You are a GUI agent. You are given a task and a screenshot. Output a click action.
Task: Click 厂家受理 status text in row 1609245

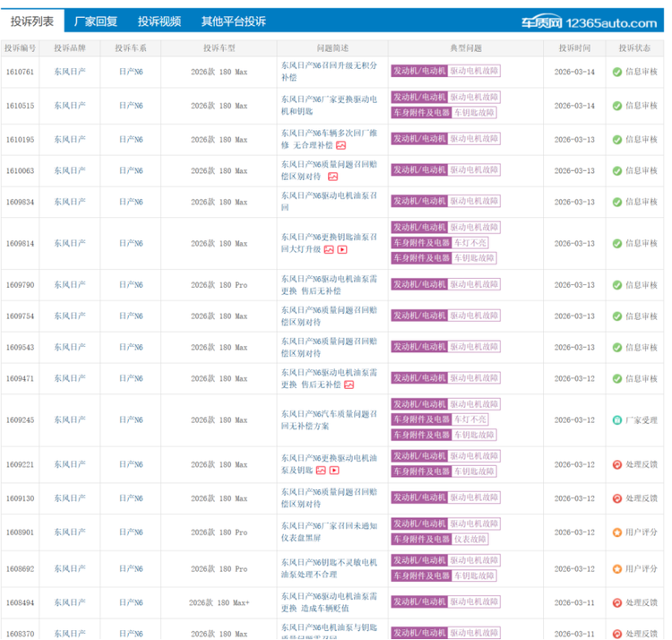click(x=642, y=420)
